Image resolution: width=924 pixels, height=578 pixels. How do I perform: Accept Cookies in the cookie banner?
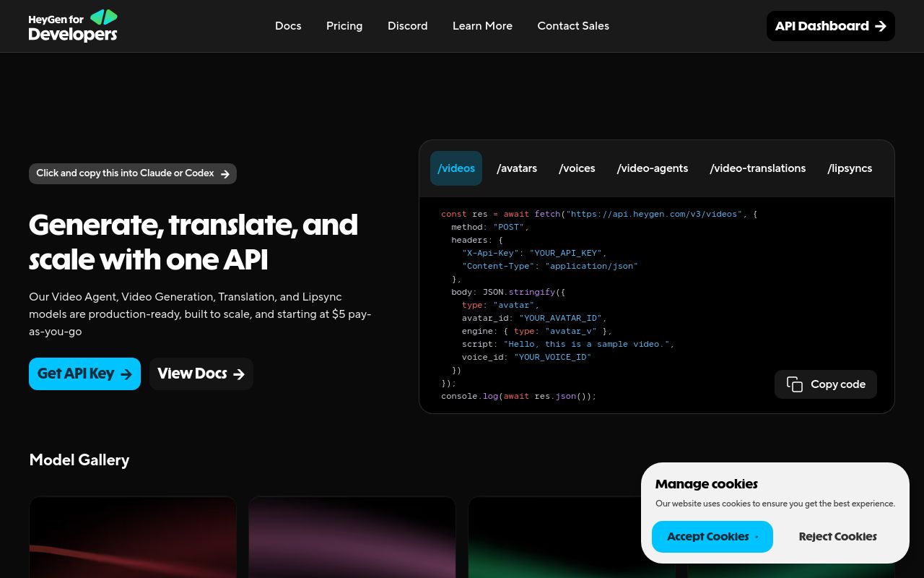[x=712, y=537]
